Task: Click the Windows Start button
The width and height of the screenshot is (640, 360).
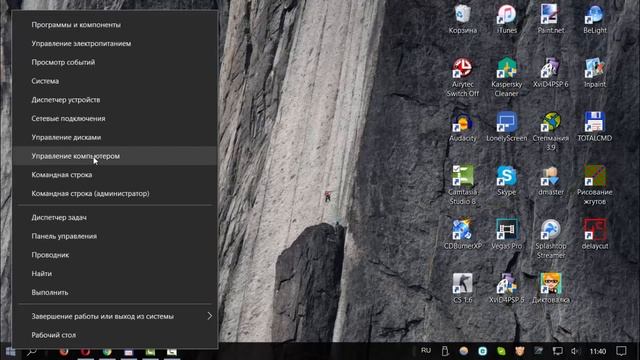Action: (x=10, y=351)
